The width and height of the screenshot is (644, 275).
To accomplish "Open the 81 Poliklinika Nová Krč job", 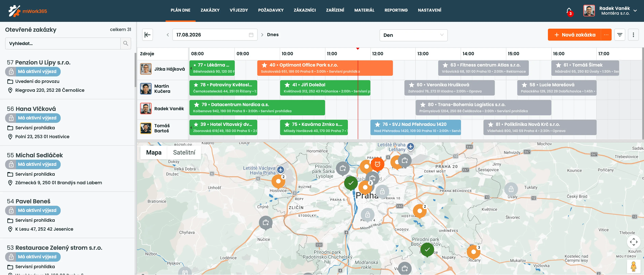I will click(540, 127).
